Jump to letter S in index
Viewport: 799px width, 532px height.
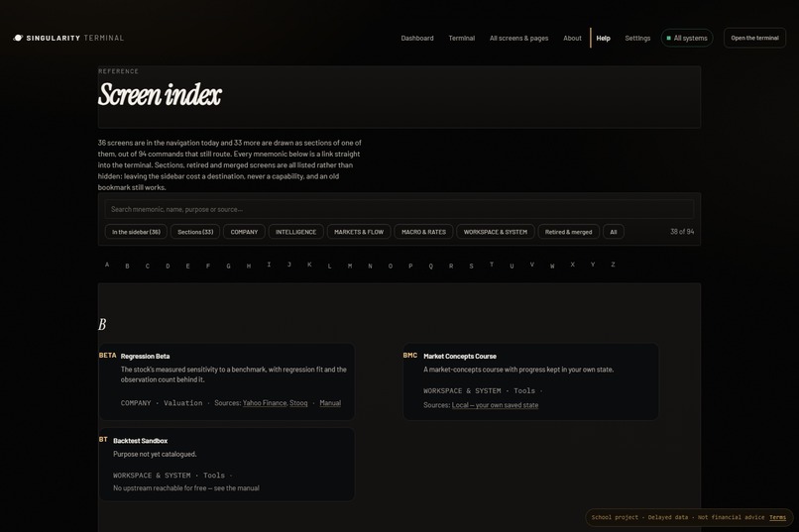[471, 266]
